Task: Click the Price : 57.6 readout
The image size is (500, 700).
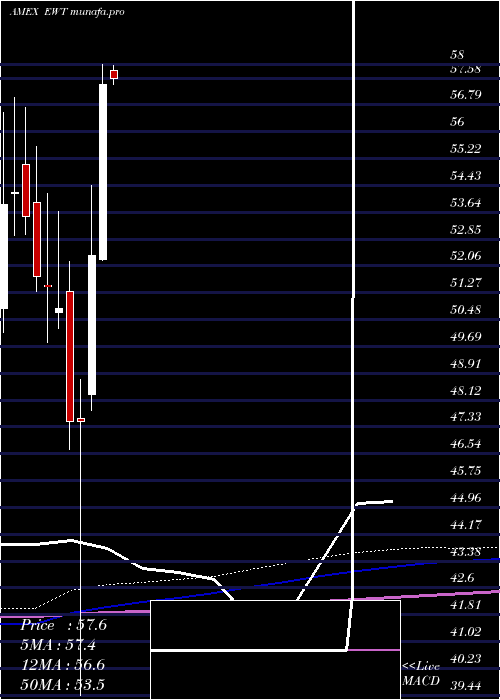Action: click(63, 625)
